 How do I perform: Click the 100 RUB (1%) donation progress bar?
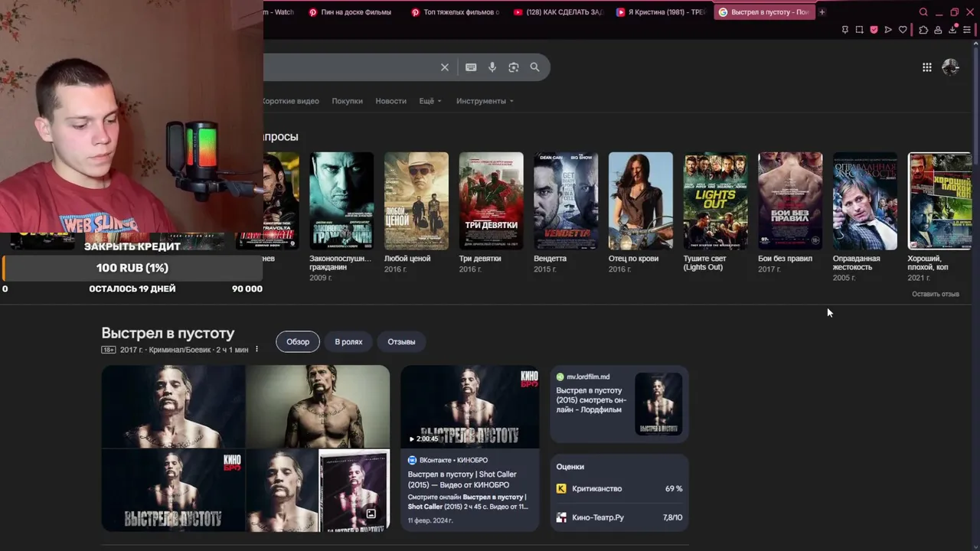tap(132, 268)
